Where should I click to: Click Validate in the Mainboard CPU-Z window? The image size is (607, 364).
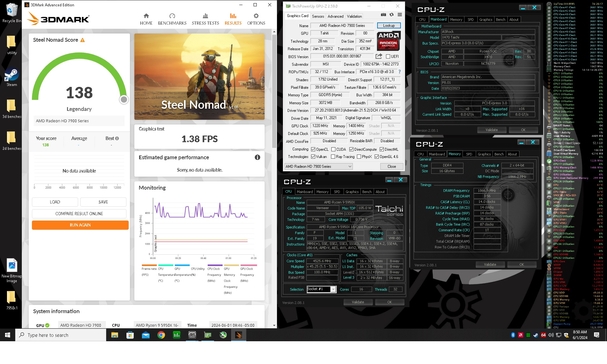click(491, 130)
